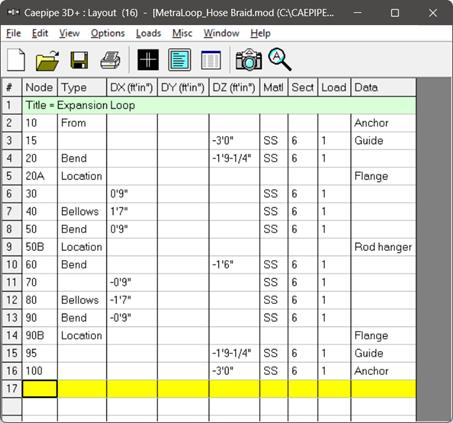The image size is (453, 423).
Task: Click row number 10 header
Action: (12, 265)
